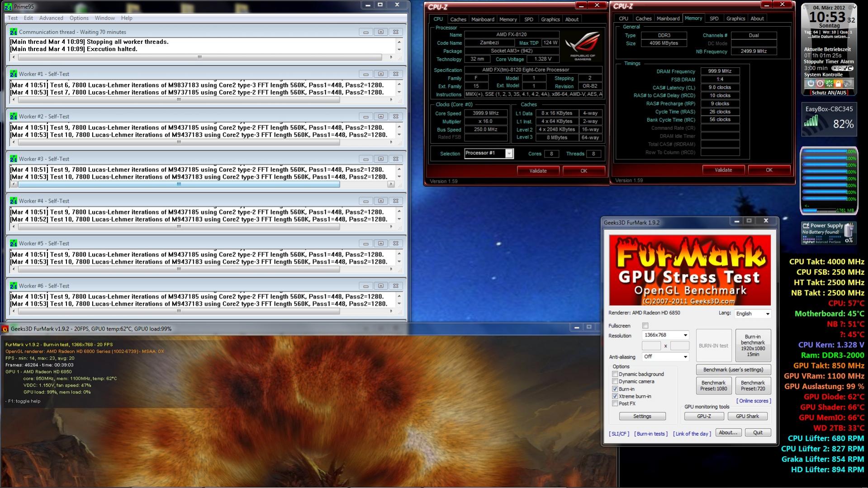Image resolution: width=868 pixels, height=488 pixels.
Task: Minimize the Worker #4 sub-window
Action: pos(366,201)
